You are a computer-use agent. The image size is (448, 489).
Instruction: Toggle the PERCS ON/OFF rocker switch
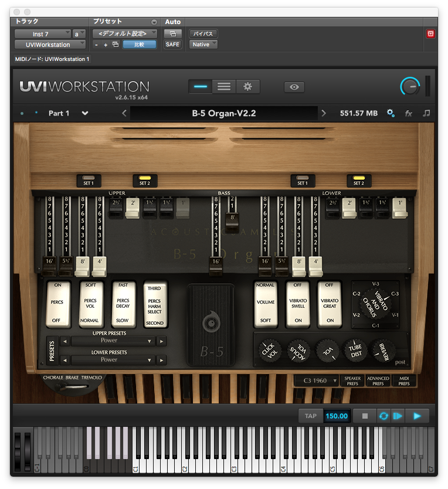click(x=57, y=304)
